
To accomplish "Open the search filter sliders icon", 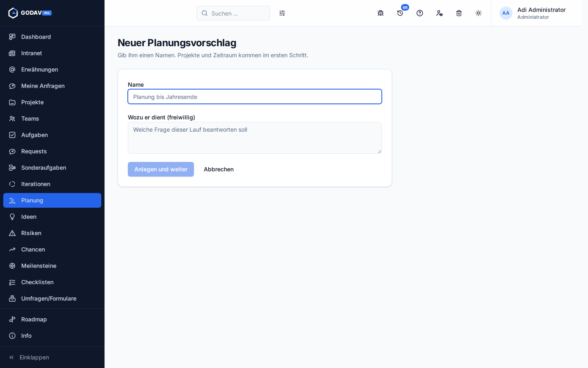I will pyautogui.click(x=282, y=13).
